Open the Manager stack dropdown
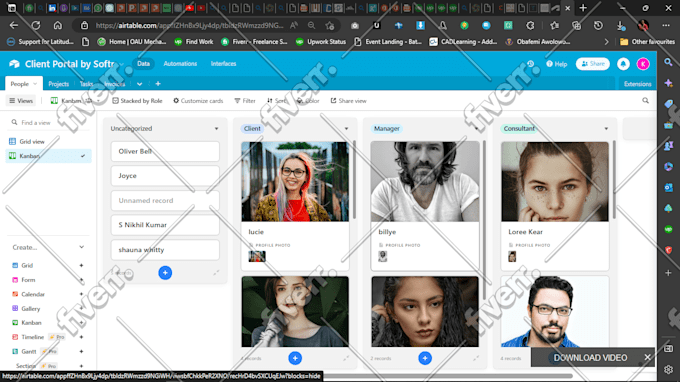 476,129
